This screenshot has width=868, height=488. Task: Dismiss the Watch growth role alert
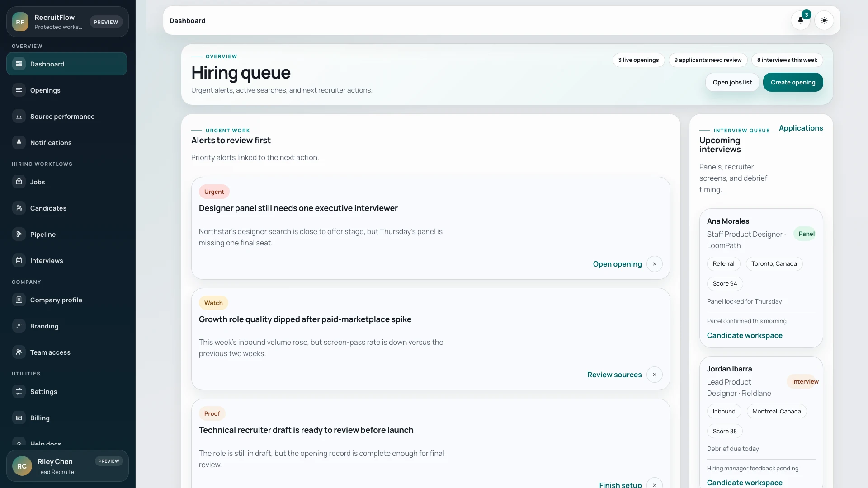[x=654, y=375]
